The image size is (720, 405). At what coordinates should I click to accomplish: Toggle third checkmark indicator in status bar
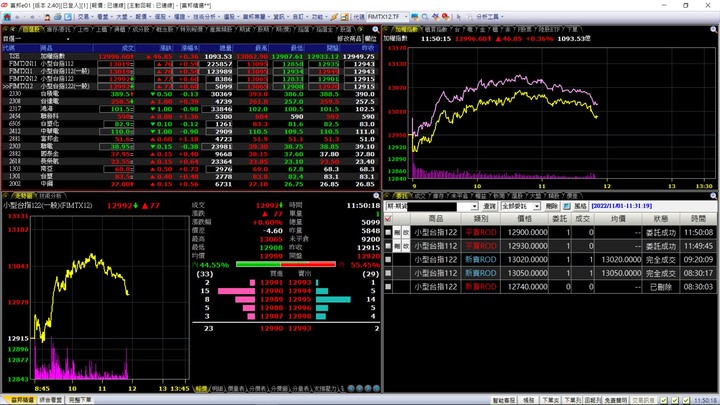[x=686, y=400]
